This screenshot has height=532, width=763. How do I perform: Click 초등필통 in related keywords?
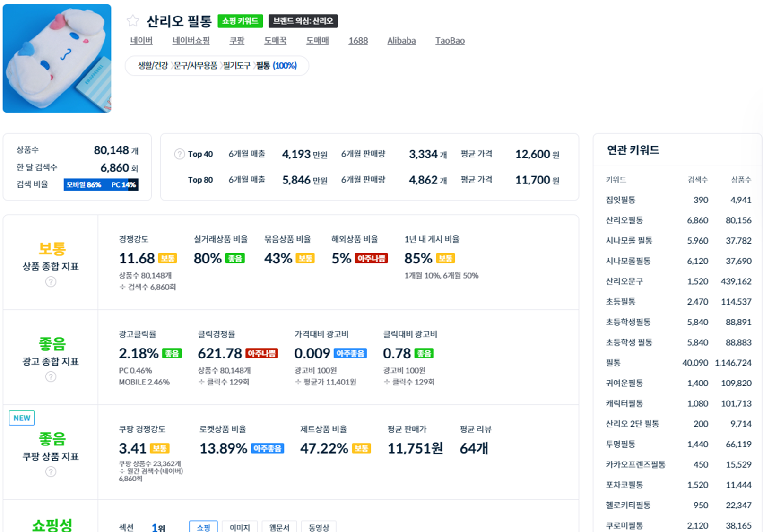[621, 302]
